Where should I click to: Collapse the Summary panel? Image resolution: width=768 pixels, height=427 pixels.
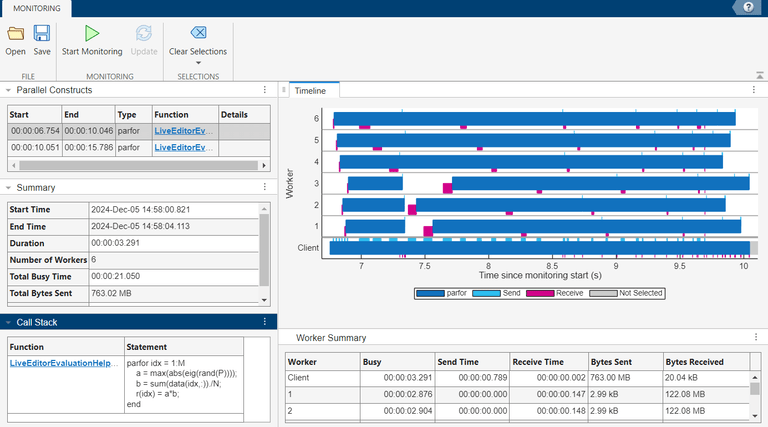coord(8,187)
